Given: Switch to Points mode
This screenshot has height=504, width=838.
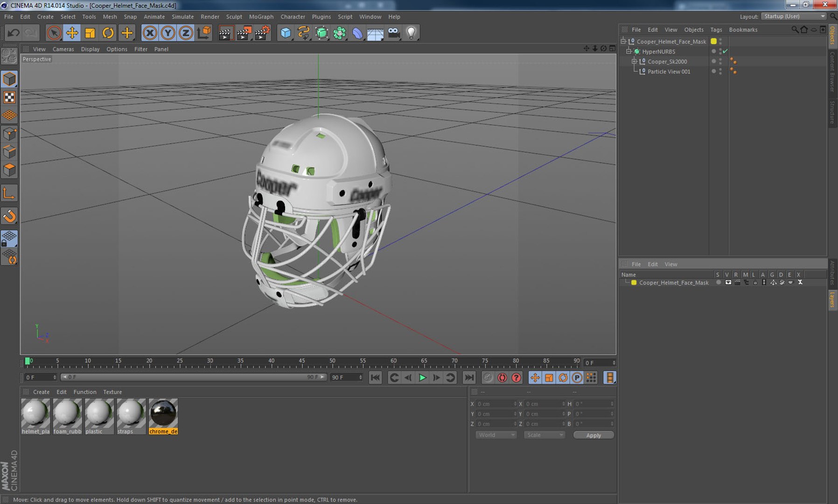Looking at the screenshot, I should 9,134.
